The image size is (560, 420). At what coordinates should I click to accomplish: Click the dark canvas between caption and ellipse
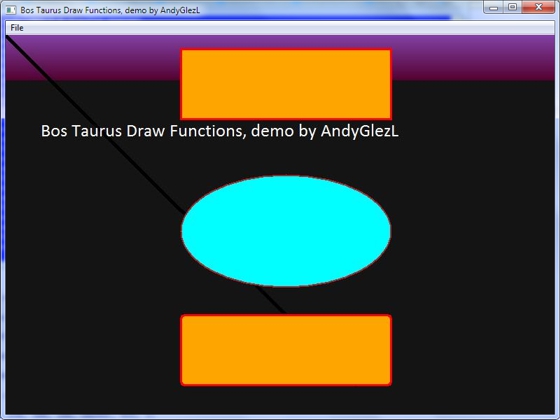pyautogui.click(x=286, y=157)
